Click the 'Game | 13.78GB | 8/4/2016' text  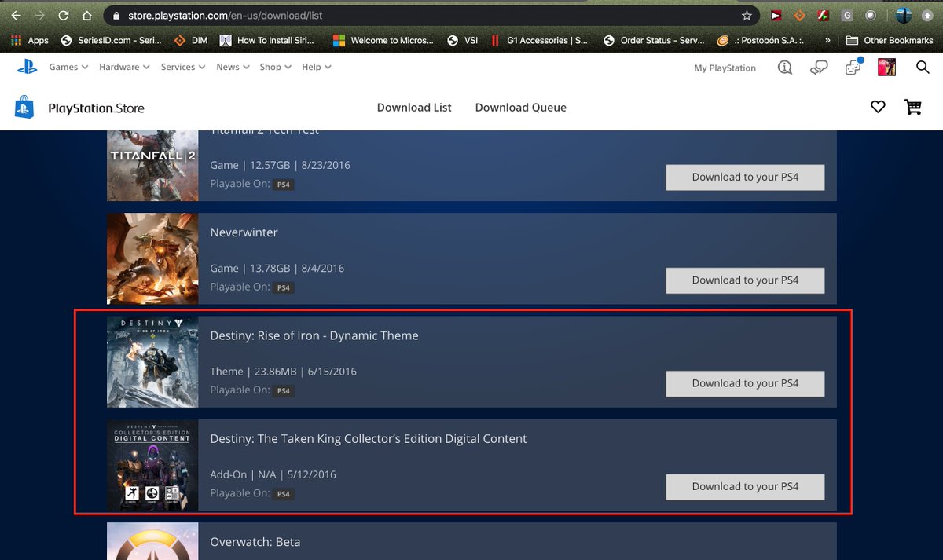click(277, 269)
